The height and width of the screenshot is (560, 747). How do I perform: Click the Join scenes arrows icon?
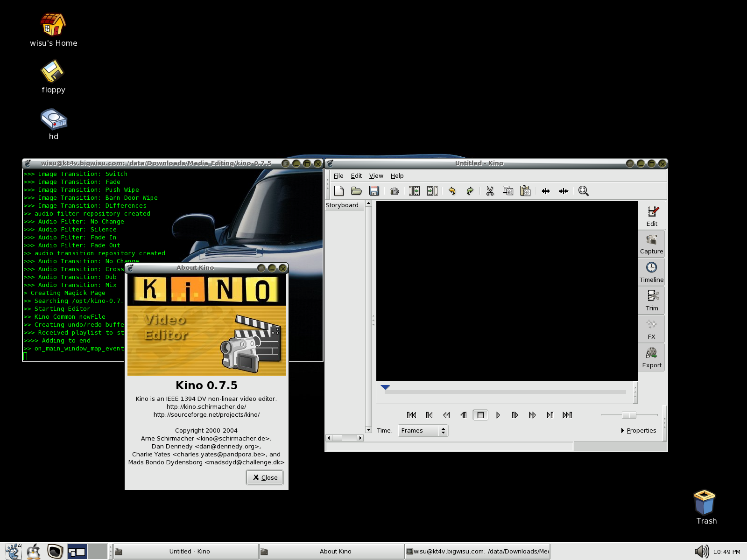click(564, 191)
